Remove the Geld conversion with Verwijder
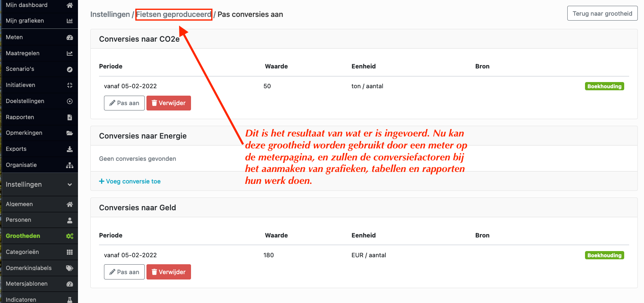The width and height of the screenshot is (644, 303). point(169,272)
